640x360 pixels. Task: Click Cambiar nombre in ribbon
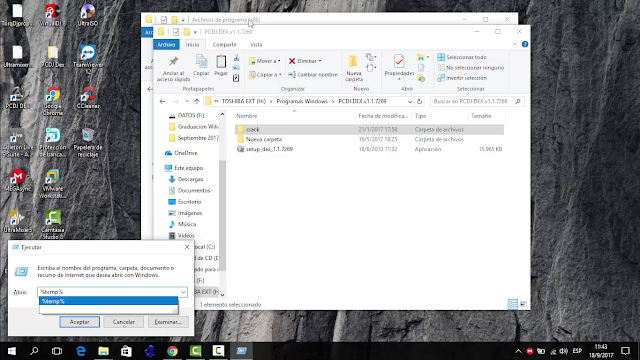(313, 75)
